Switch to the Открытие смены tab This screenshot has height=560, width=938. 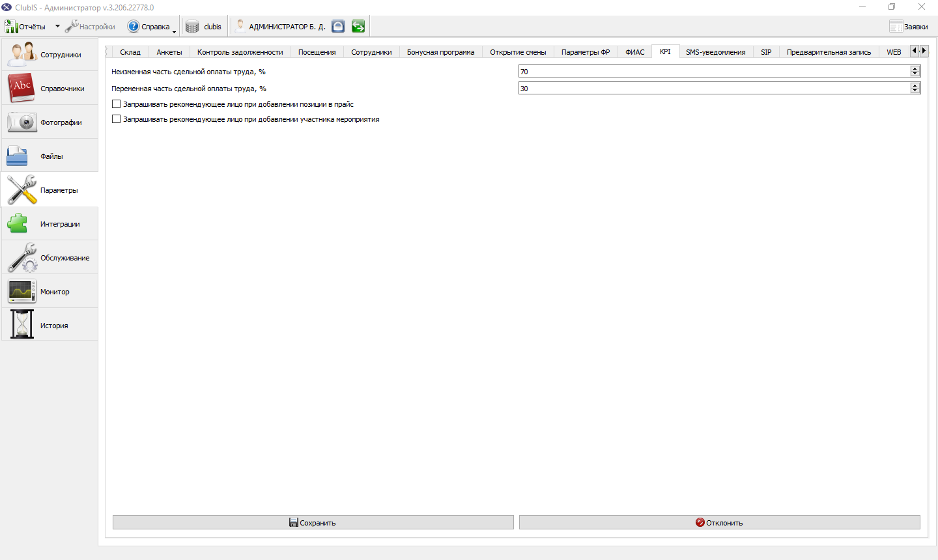click(x=518, y=52)
